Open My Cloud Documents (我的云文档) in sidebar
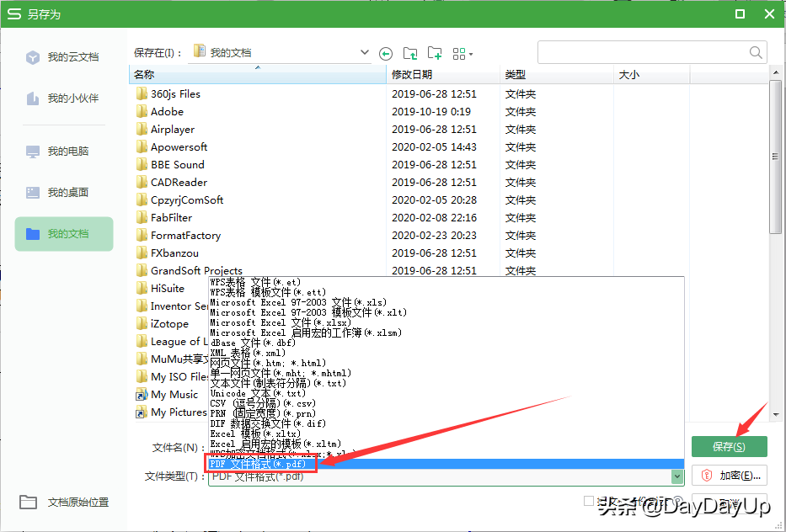Viewport: 786px width, 532px height. point(63,57)
